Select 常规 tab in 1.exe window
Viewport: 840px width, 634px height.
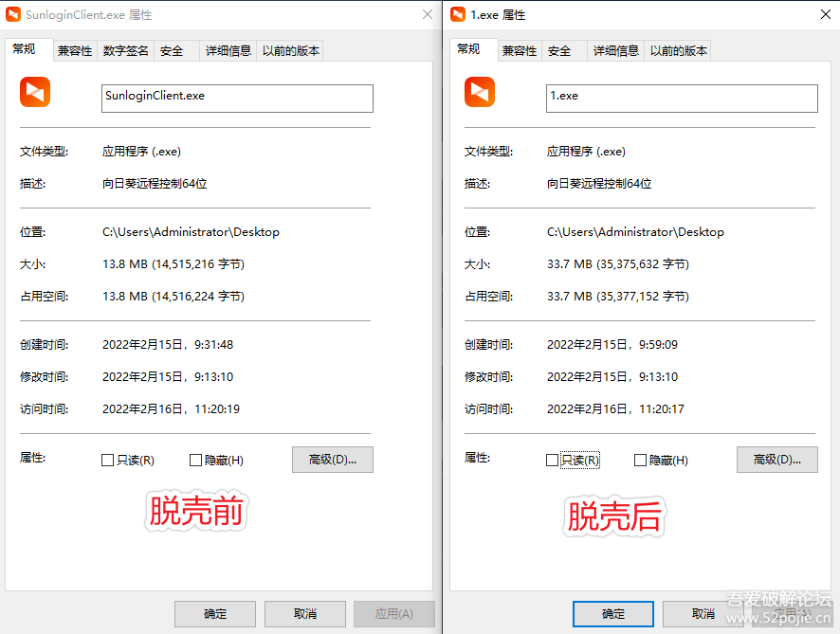point(474,49)
